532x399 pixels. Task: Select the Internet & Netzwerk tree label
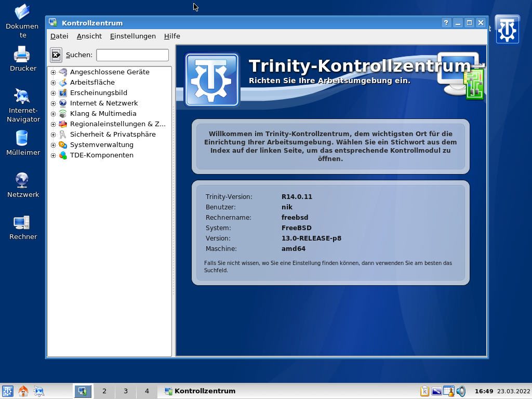pos(104,103)
